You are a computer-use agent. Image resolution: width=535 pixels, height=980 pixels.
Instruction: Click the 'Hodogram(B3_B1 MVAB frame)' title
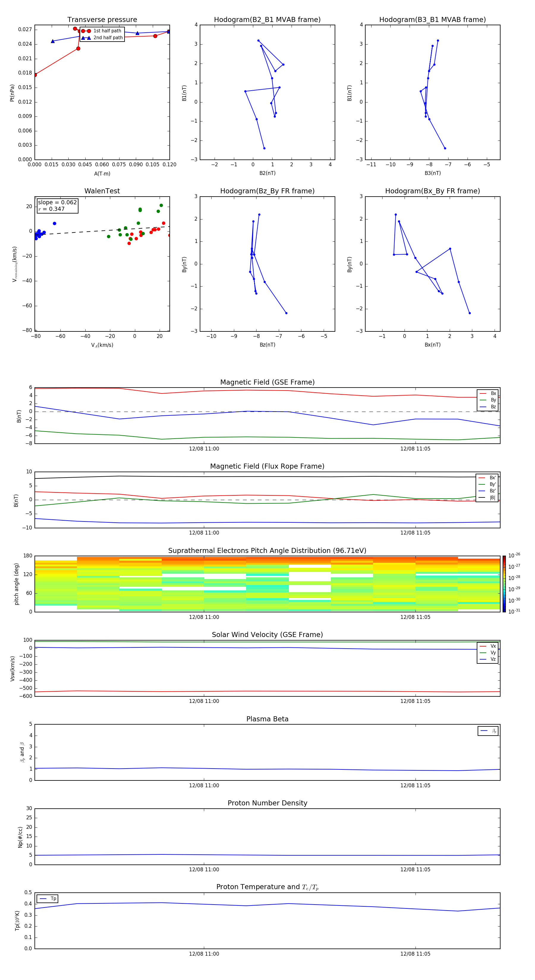pyautogui.click(x=432, y=20)
